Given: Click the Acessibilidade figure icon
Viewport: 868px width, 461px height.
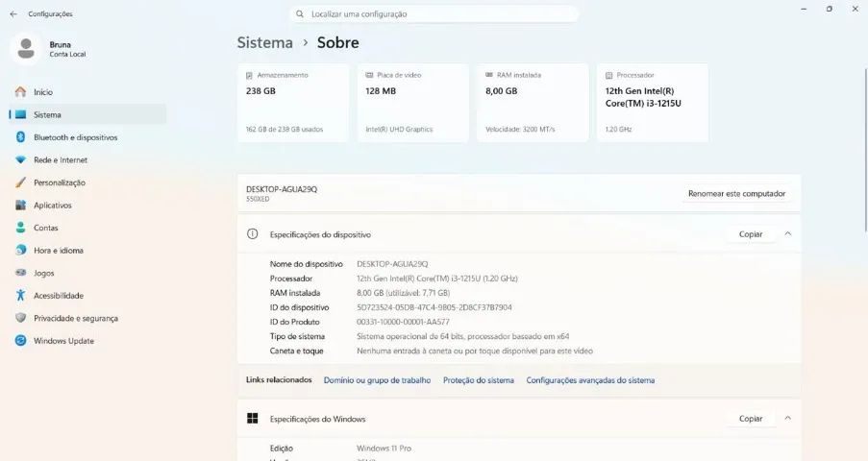Looking at the screenshot, I should [20, 296].
